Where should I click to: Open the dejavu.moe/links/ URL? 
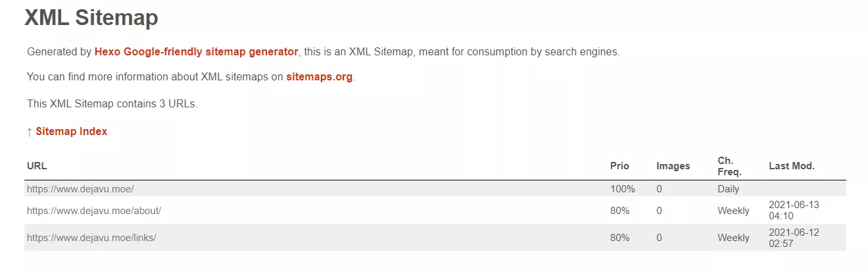[91, 238]
